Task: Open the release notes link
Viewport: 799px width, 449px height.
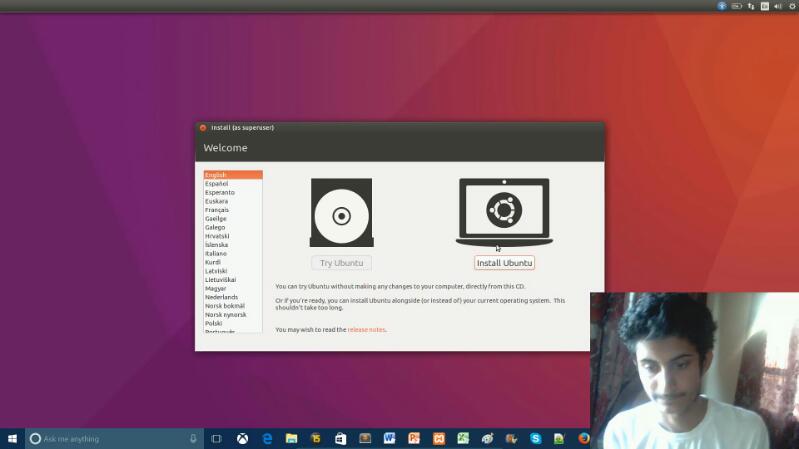Action: click(366, 330)
